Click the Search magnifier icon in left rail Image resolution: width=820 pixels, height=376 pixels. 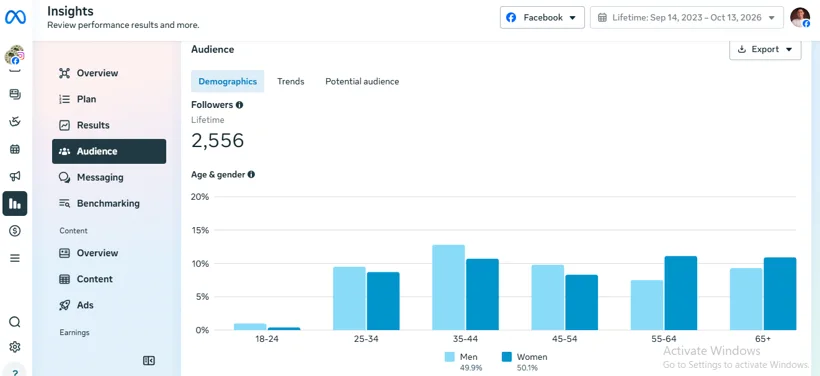15,322
